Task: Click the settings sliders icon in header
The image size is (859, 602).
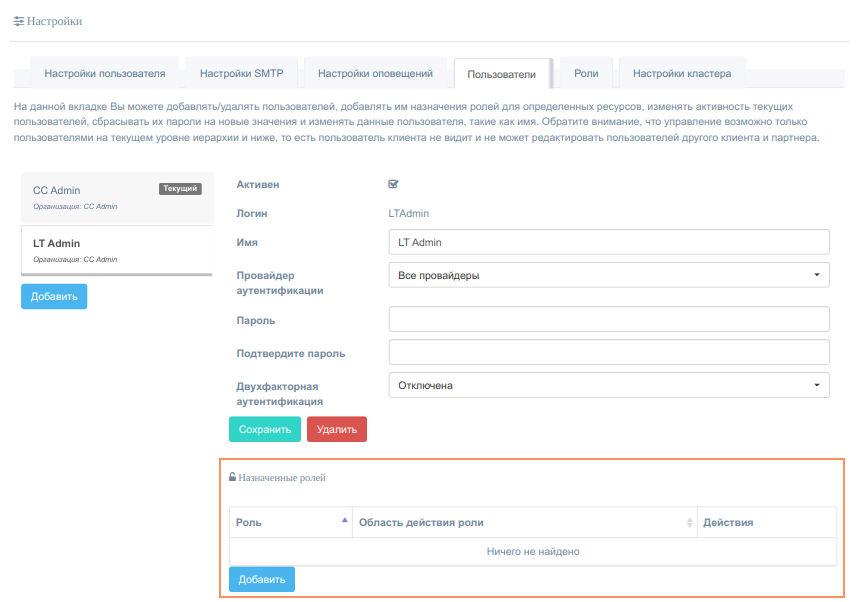Action: 18,21
